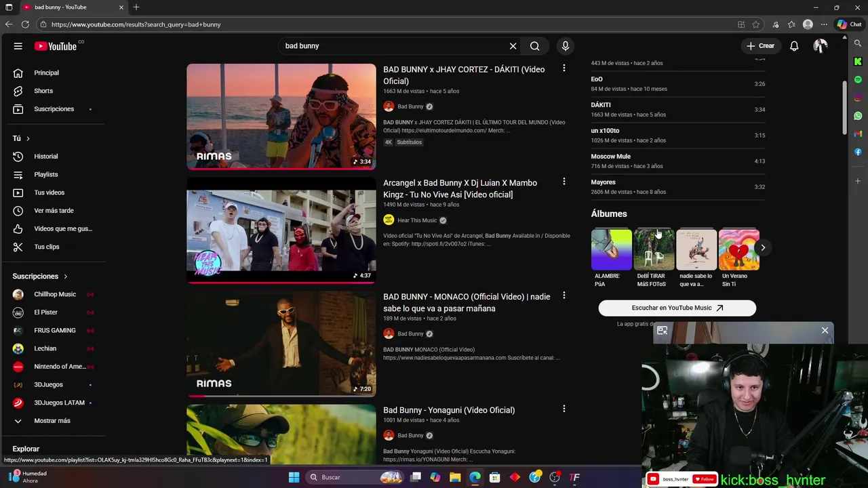868x488 pixels.
Task: Expand the Tú section chevron
Action: 28,138
